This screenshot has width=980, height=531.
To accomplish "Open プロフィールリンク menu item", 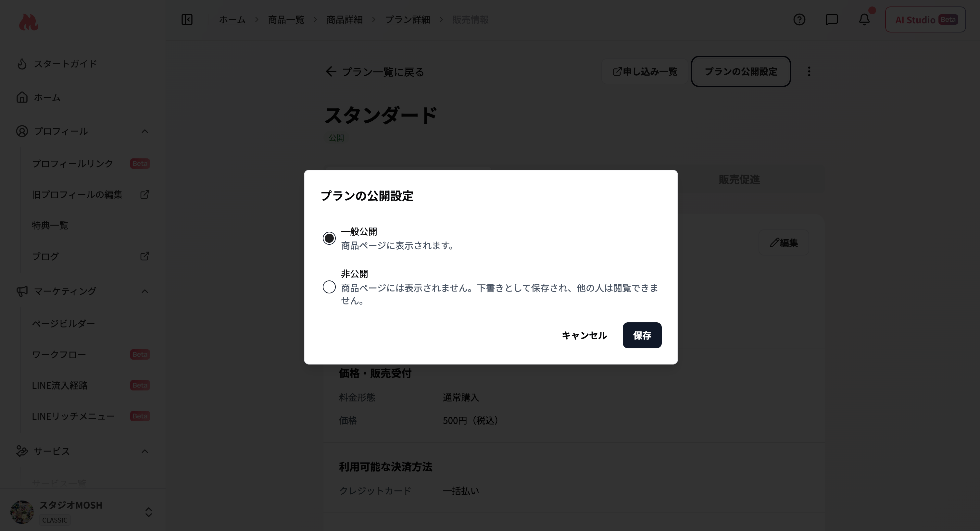I will pos(72,164).
